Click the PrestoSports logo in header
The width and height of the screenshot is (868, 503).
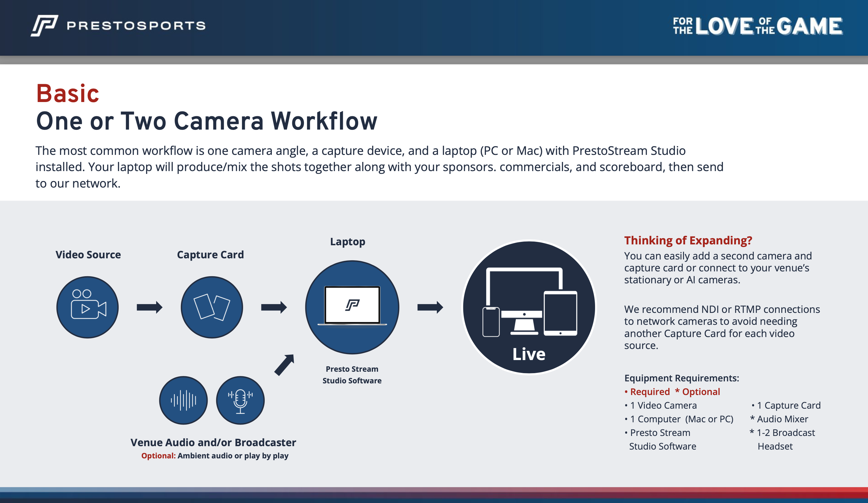coord(118,26)
